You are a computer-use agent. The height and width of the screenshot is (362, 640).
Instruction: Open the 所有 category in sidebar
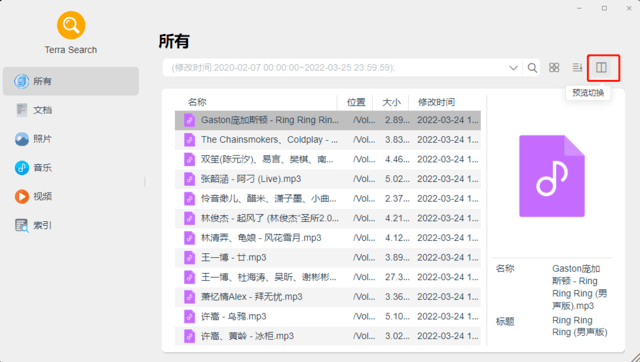click(71, 81)
